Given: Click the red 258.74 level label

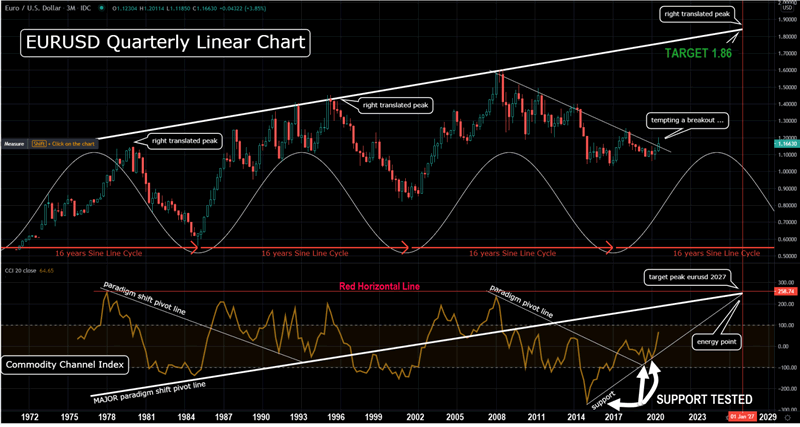Looking at the screenshot, I should coord(786,291).
